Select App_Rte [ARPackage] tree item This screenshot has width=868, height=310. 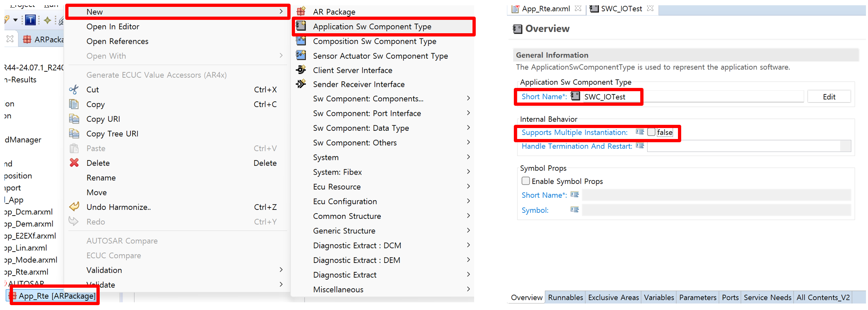(57, 296)
